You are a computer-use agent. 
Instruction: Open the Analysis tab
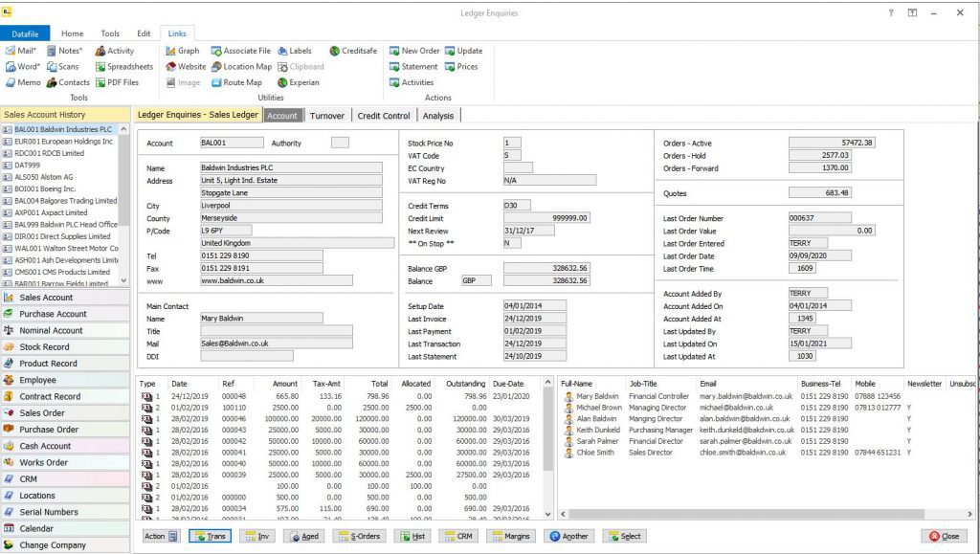click(x=438, y=116)
